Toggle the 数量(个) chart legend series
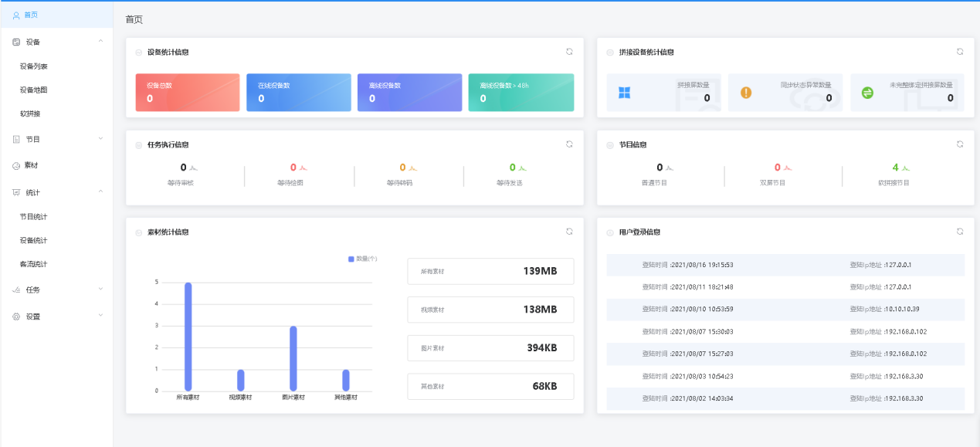Screen dimensions: 980x447 coord(362,259)
